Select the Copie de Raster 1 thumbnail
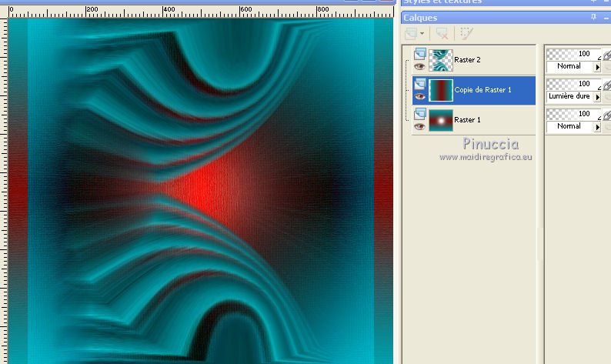The image size is (611, 364). click(441, 90)
